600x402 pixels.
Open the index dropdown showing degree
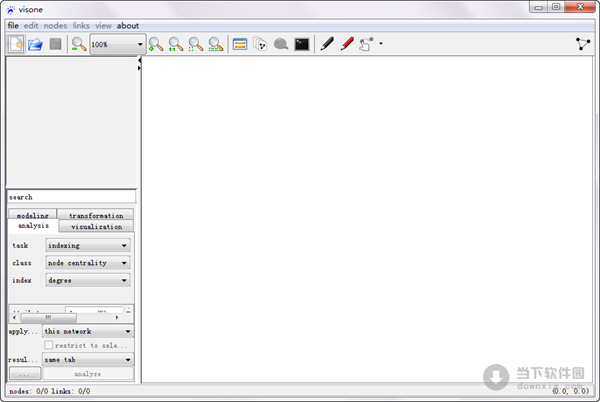coord(88,280)
